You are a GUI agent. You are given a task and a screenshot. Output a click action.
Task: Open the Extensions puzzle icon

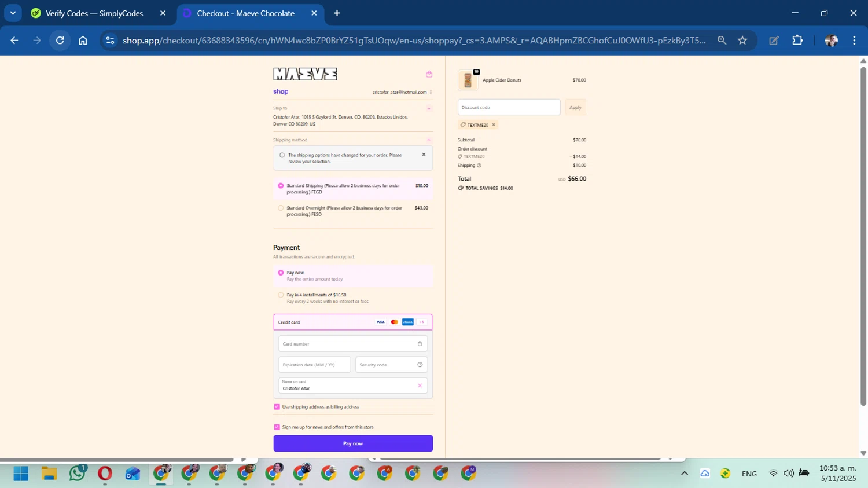797,41
